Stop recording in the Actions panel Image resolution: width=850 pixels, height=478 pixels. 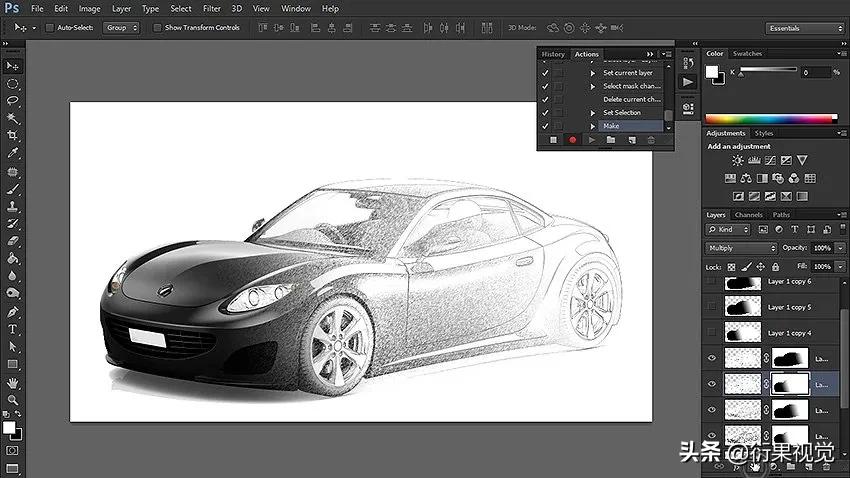[555, 140]
